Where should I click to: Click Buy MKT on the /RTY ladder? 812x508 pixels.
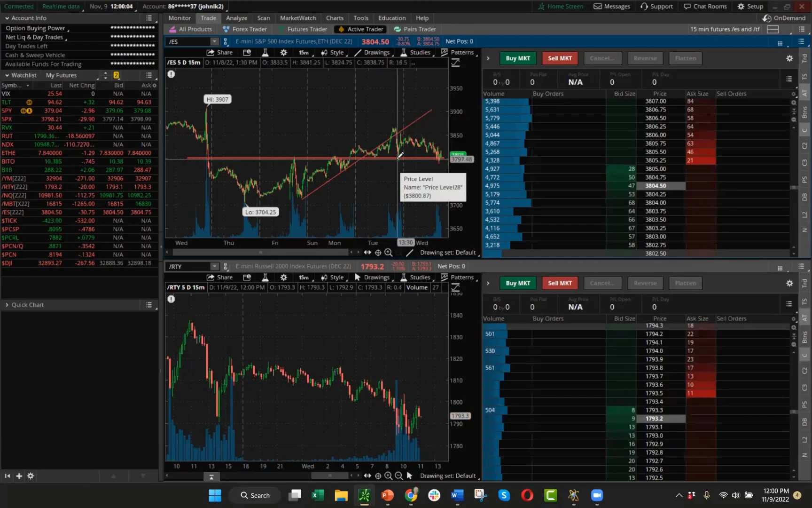(x=518, y=283)
